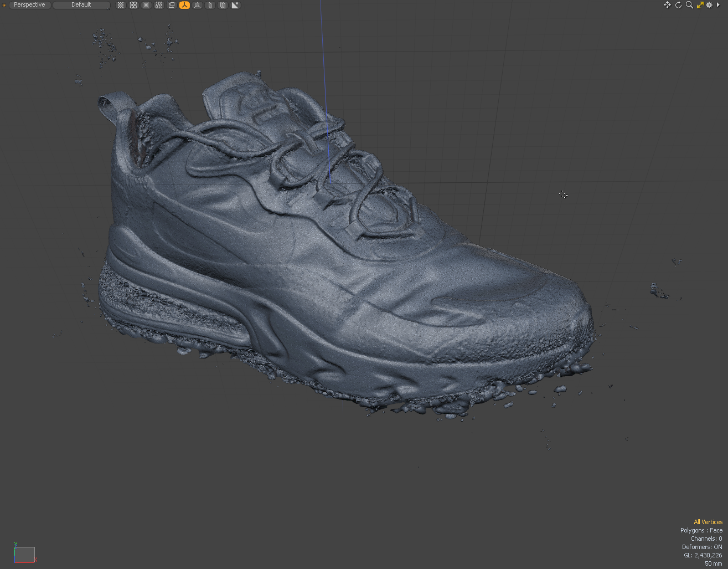Viewport: 728px width, 569px height.
Task: Toggle the dotted checker pattern display icon
Action: pyautogui.click(x=121, y=5)
